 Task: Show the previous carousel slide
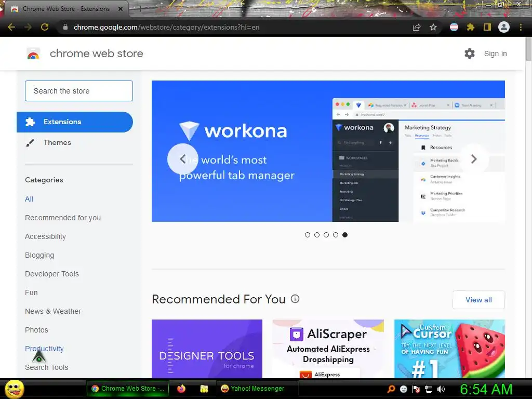point(183,159)
